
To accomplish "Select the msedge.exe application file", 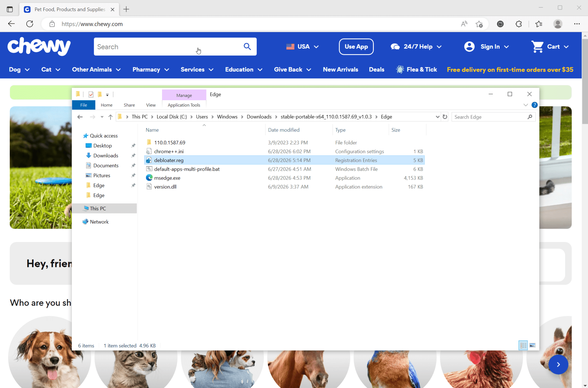I will (167, 178).
